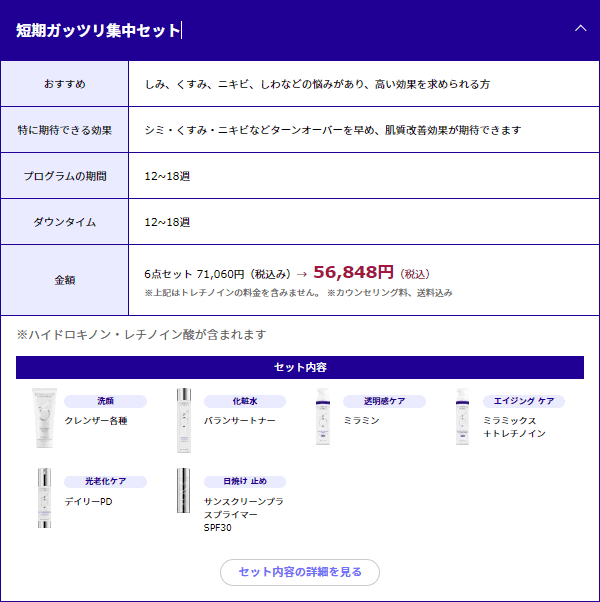This screenshot has width=600, height=602.
Task: Click the 金額 row label cell
Action: pos(65,280)
